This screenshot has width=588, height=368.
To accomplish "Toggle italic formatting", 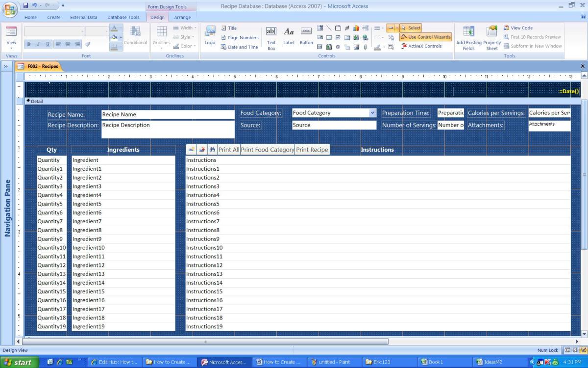I will [38, 44].
